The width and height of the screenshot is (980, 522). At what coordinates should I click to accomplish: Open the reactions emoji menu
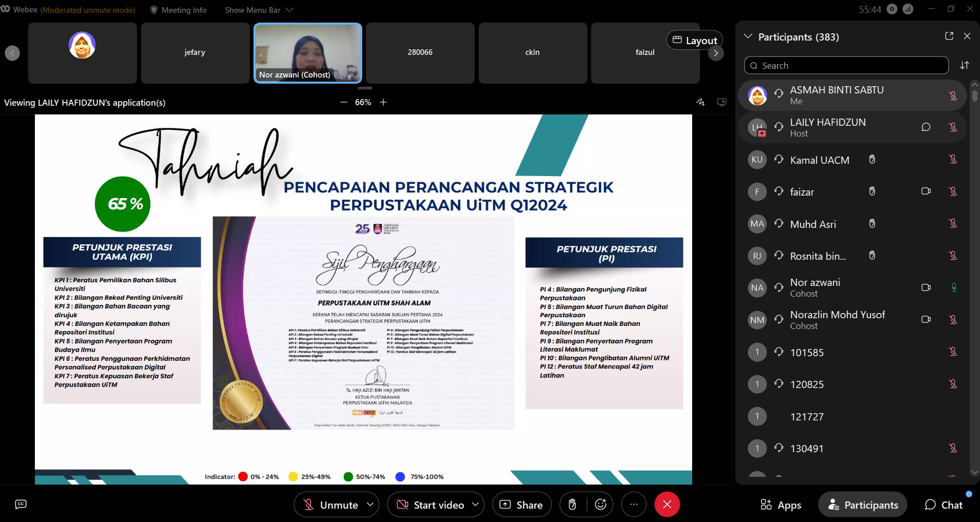click(601, 505)
